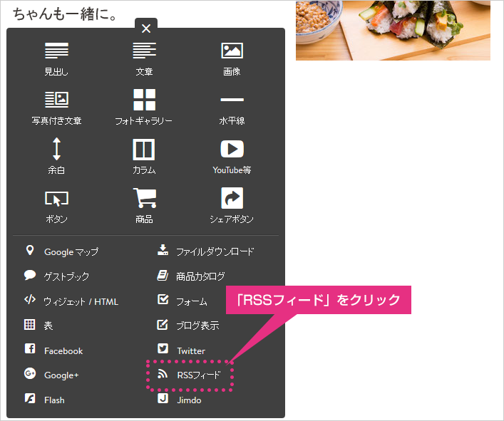
Task: Click the Google+ logo icon
Action: click(30, 373)
